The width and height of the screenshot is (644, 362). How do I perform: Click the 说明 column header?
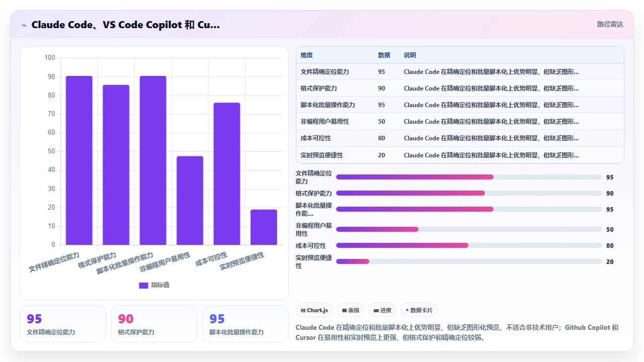pos(410,55)
